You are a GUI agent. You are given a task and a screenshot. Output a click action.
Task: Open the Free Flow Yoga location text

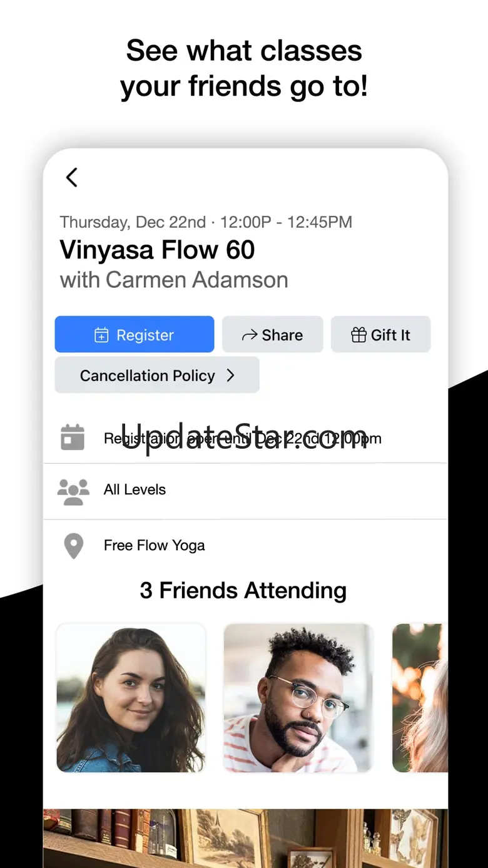click(154, 546)
